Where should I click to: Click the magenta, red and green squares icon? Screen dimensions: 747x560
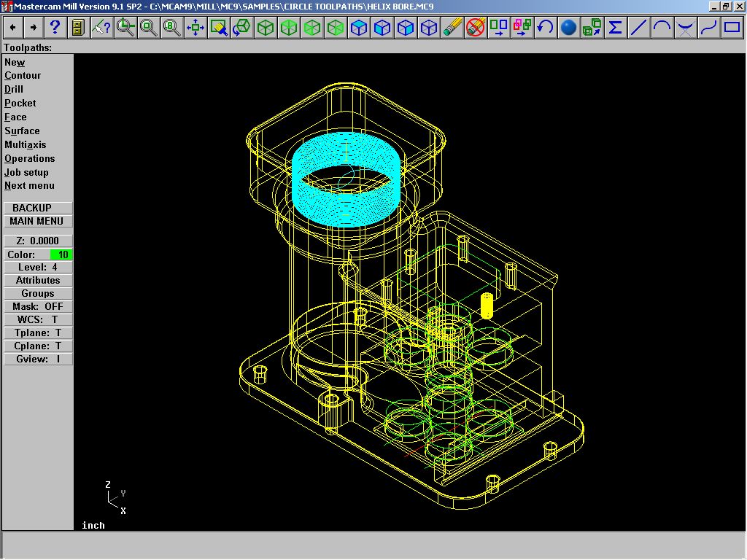(522, 28)
